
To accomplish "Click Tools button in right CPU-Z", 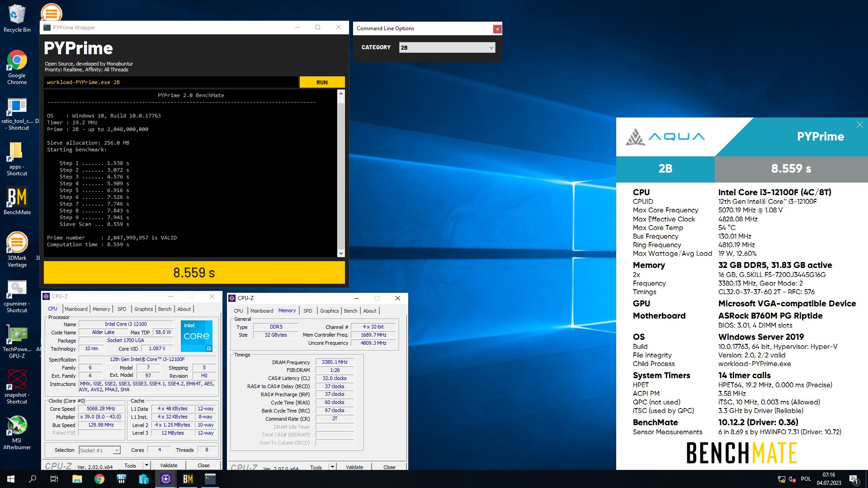I will pos(316,467).
